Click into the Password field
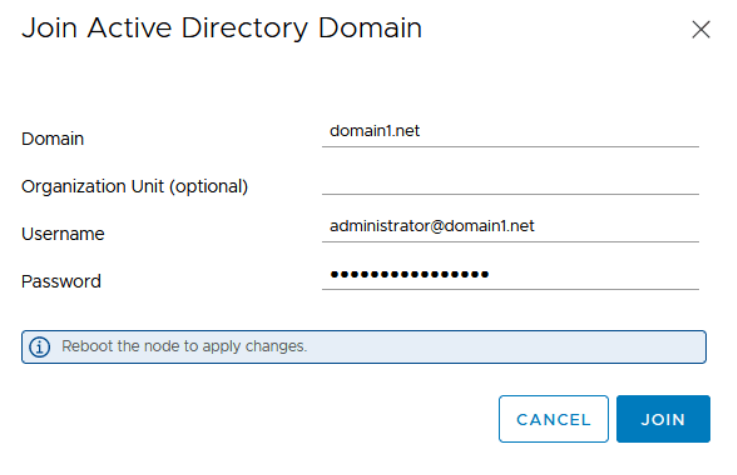 tap(510, 275)
